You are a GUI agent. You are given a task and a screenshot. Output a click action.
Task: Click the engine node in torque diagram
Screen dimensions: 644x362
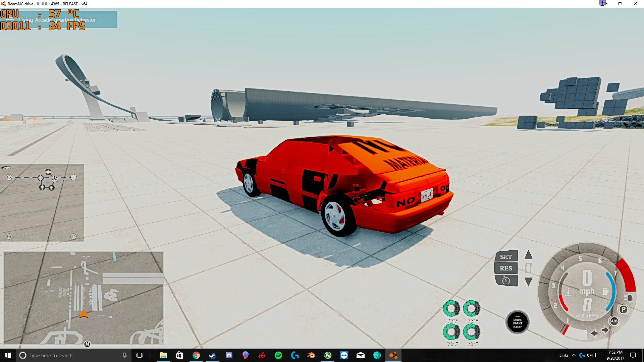pos(48,172)
